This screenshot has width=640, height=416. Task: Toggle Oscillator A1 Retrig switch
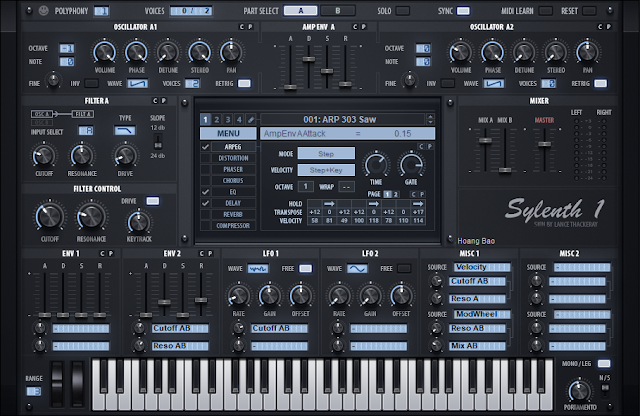click(244, 84)
